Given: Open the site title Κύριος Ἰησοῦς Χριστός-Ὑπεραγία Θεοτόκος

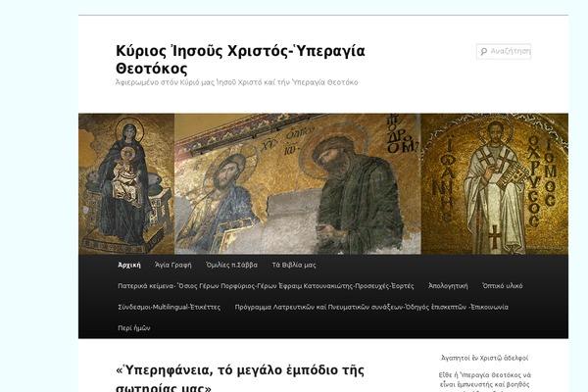Looking at the screenshot, I should 240,59.
